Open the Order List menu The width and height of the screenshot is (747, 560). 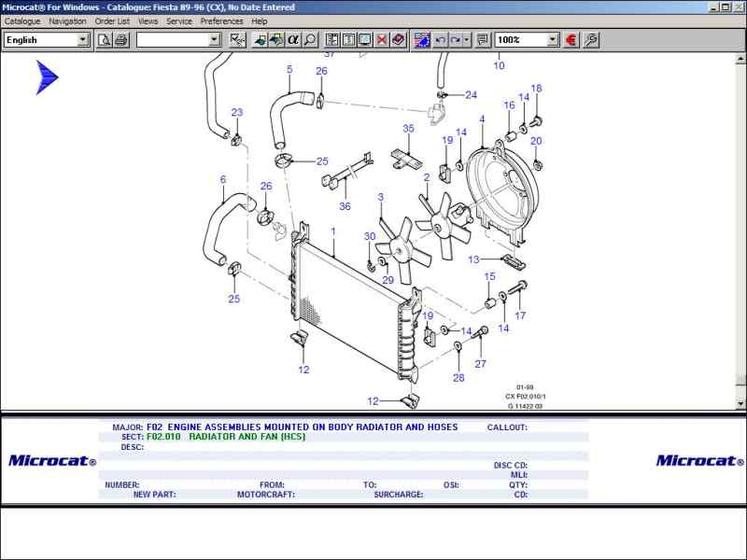coord(112,21)
